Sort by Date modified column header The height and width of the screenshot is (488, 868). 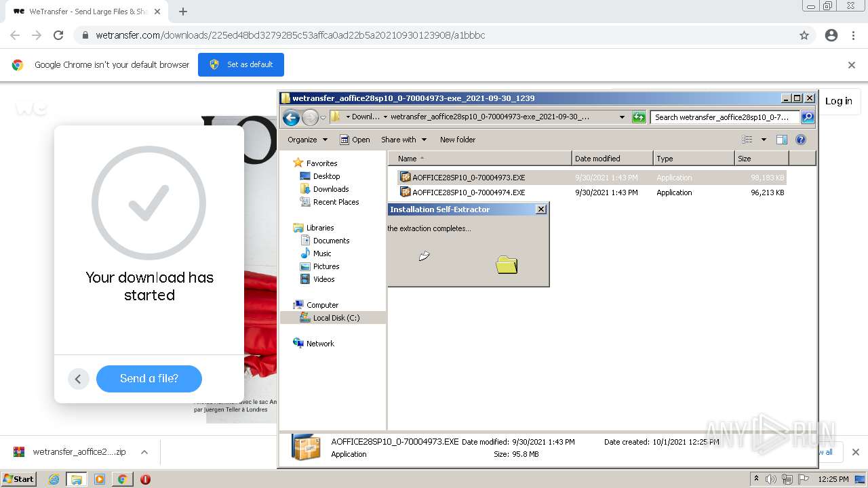(612, 159)
